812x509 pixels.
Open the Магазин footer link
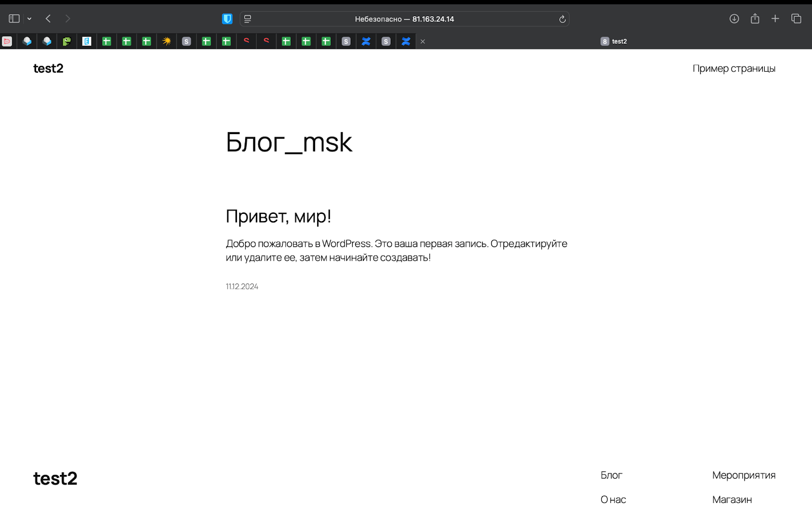tap(732, 500)
